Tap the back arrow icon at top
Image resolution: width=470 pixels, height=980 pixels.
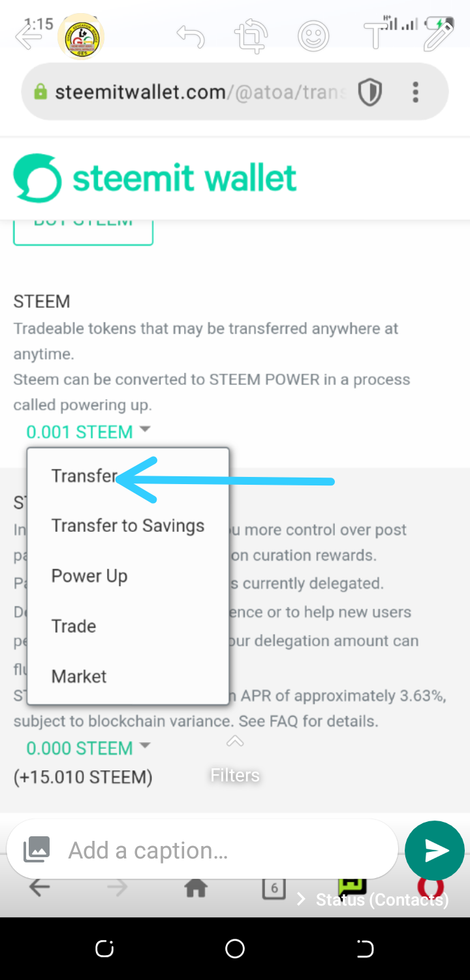[x=27, y=37]
